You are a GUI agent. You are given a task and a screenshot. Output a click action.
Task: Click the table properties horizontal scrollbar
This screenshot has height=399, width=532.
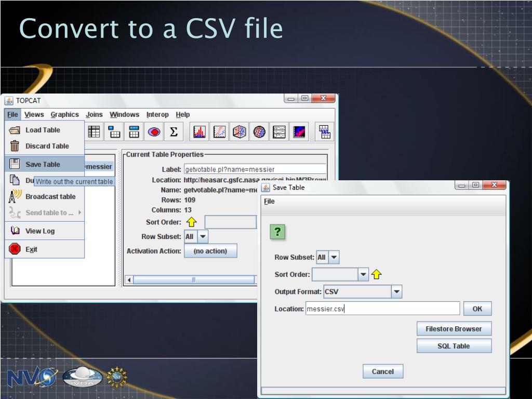(x=194, y=280)
